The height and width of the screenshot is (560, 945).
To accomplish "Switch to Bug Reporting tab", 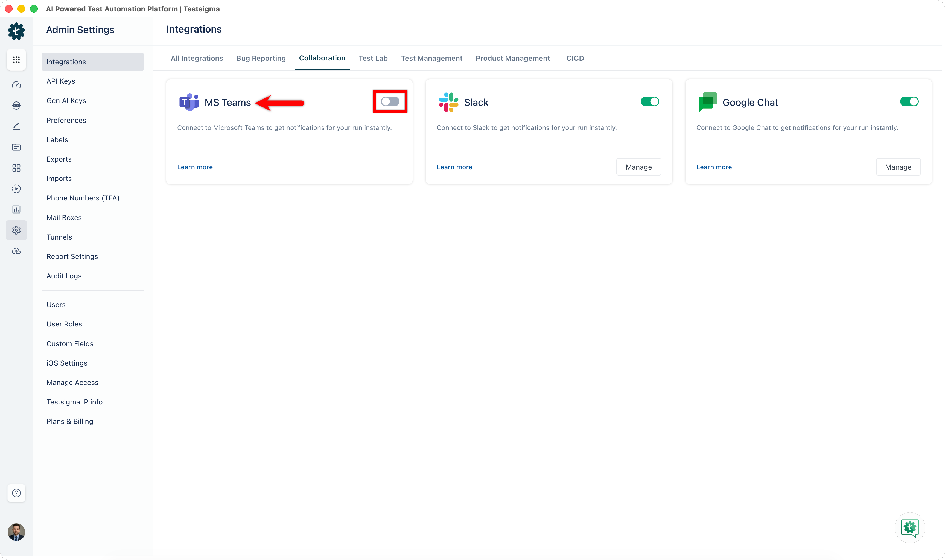I will pyautogui.click(x=261, y=58).
